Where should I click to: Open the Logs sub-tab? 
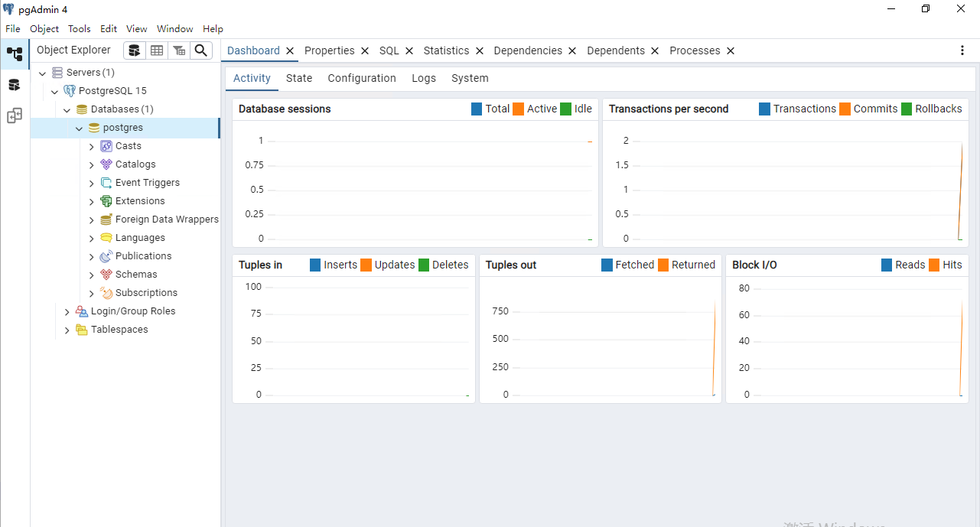(424, 78)
